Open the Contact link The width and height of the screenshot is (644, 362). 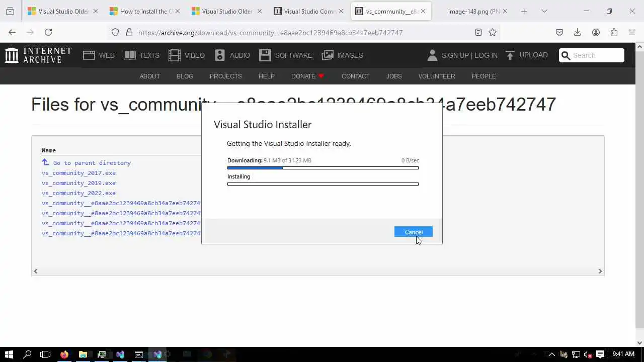356,76
